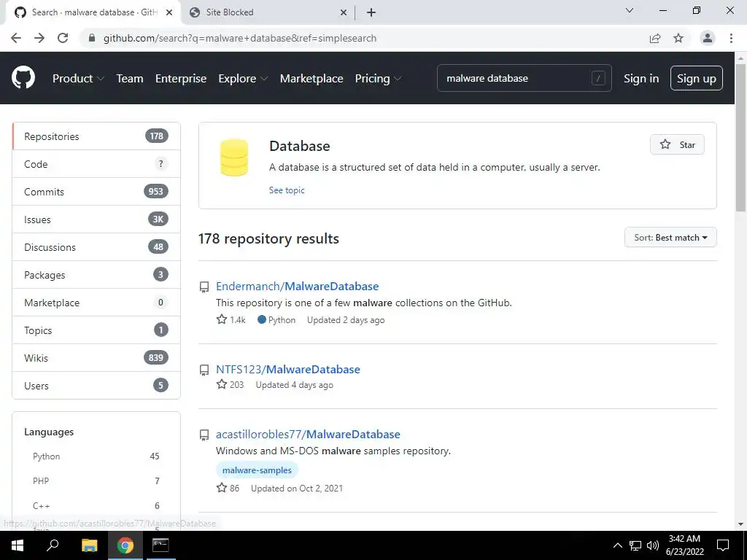Click the malware-samples topic tag
The height and width of the screenshot is (560, 747).
257,470
